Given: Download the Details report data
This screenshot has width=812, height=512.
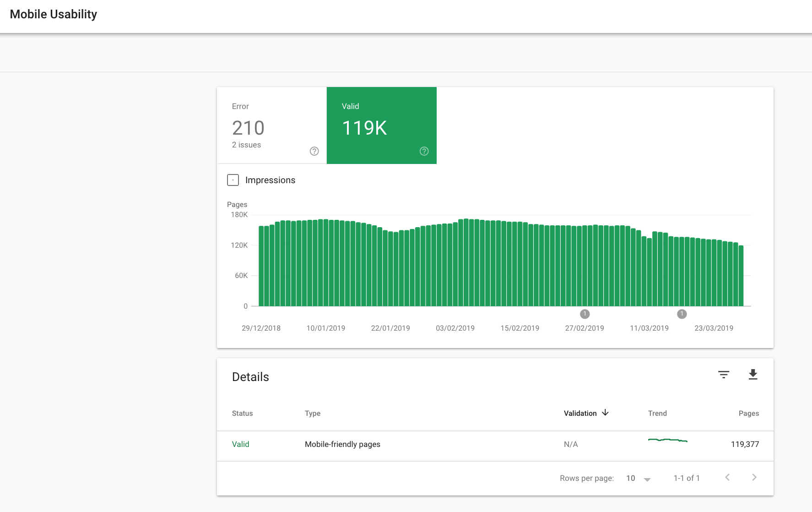Looking at the screenshot, I should pos(752,375).
